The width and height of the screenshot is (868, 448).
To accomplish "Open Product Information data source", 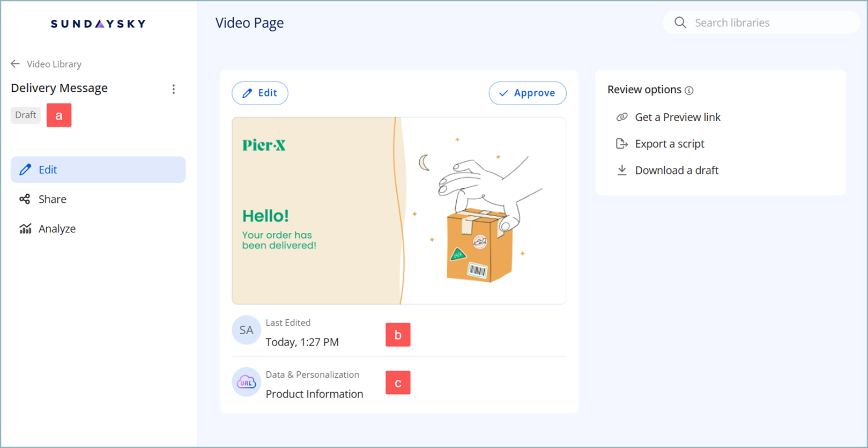I will pos(315,394).
